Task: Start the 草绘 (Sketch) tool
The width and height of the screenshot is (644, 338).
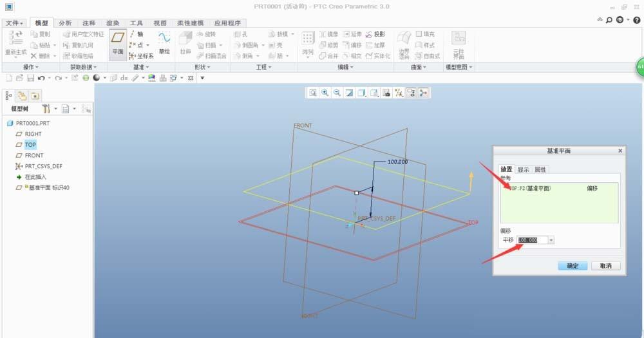Action: click(164, 44)
